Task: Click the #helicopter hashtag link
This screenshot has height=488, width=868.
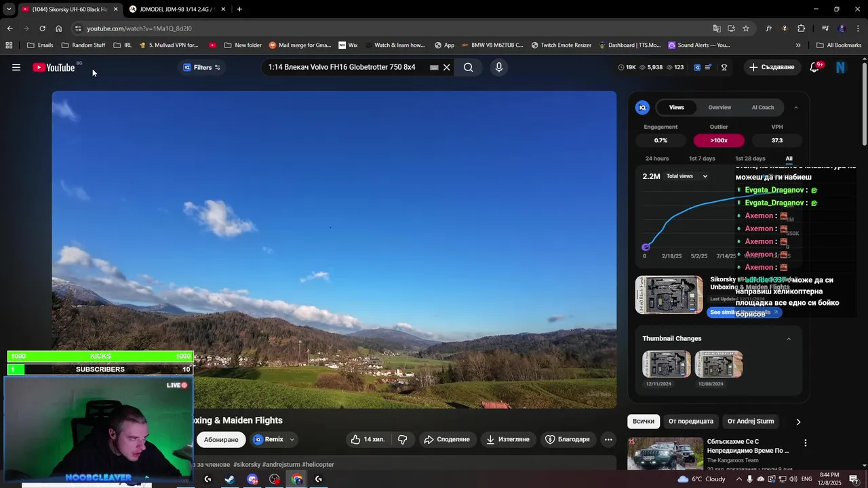Action: click(318, 464)
